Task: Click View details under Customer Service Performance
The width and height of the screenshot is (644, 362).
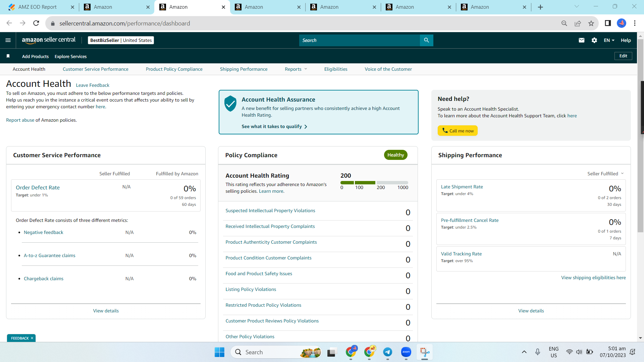Action: 106,311
